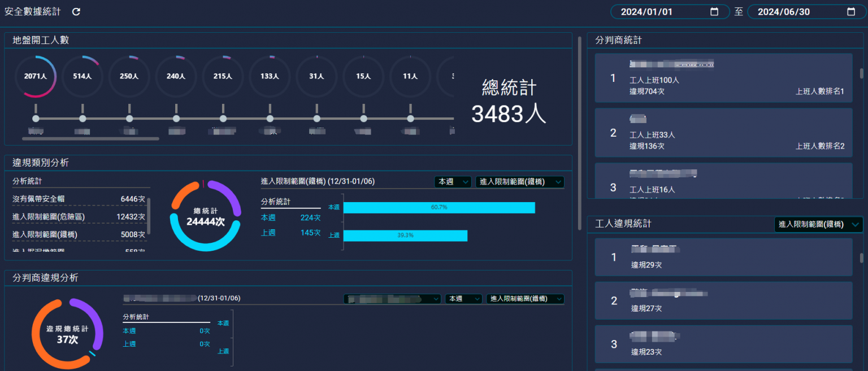This screenshot has height=371, width=868.
Task: Expand 工人違規統計 violation type dropdown
Action: (819, 224)
